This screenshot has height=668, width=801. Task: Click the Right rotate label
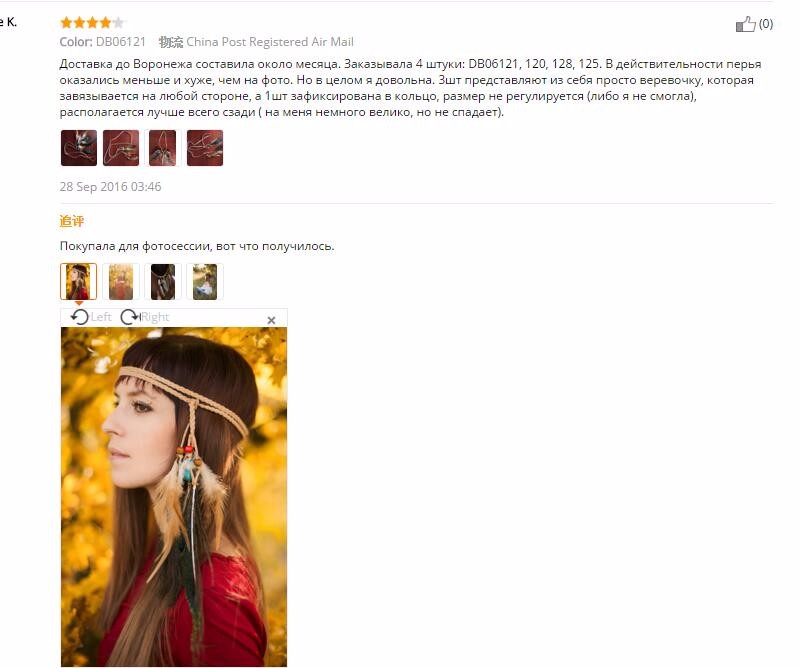pyautogui.click(x=155, y=317)
